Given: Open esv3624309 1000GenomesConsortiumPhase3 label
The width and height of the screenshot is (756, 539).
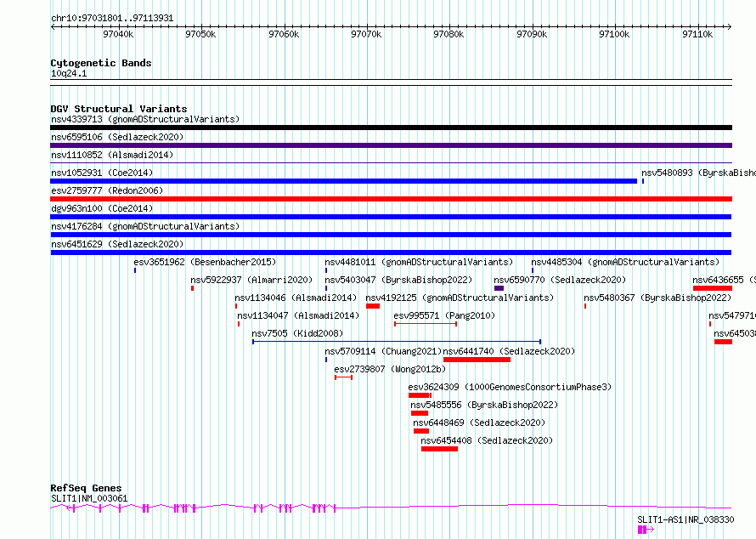Looking at the screenshot, I should (x=510, y=387).
